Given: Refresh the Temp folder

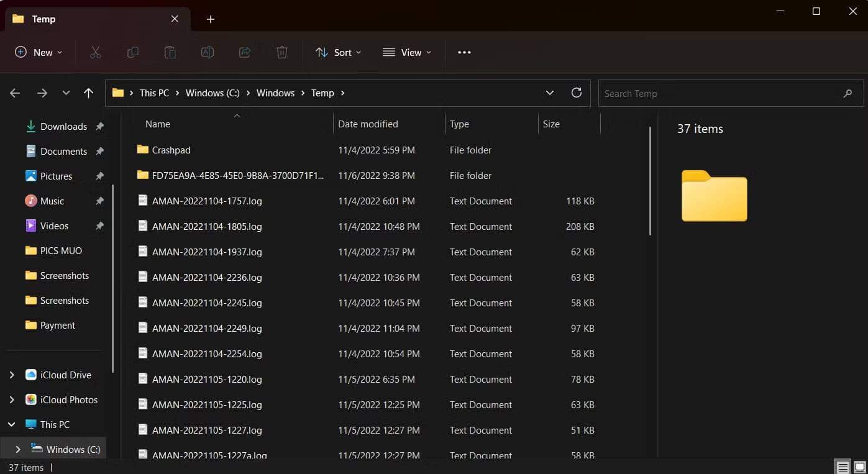Looking at the screenshot, I should point(576,93).
